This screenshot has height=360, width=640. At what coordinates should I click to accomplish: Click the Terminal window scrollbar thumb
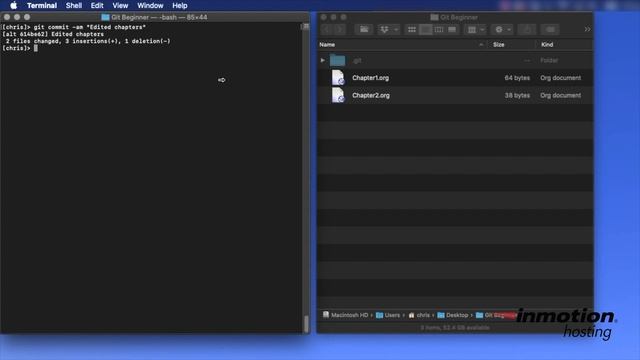[306, 324]
